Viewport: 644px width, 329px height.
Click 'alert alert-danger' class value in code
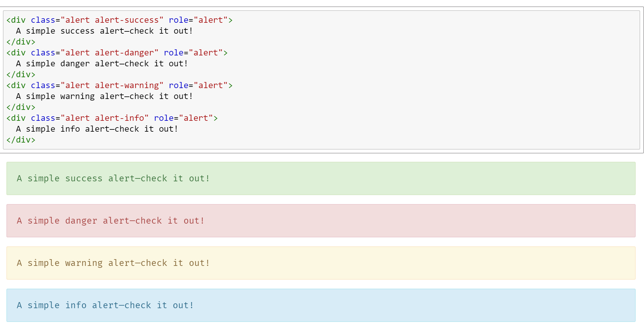[x=110, y=53]
